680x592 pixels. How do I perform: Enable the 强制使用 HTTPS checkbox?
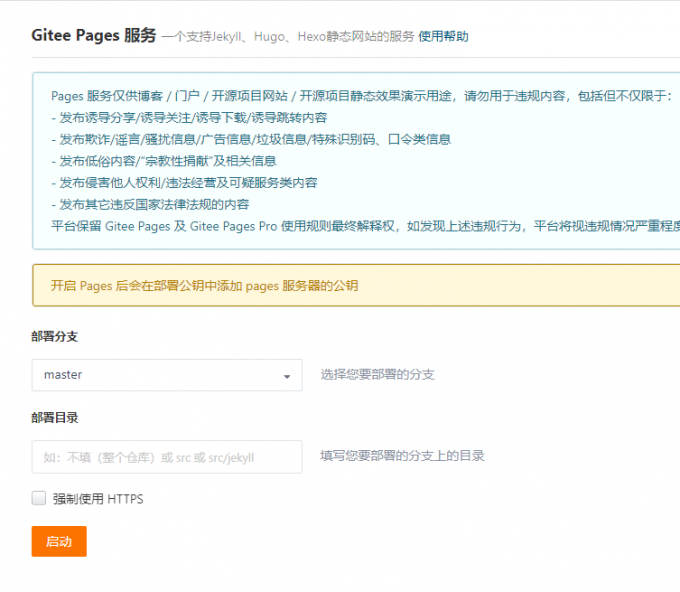(x=39, y=498)
